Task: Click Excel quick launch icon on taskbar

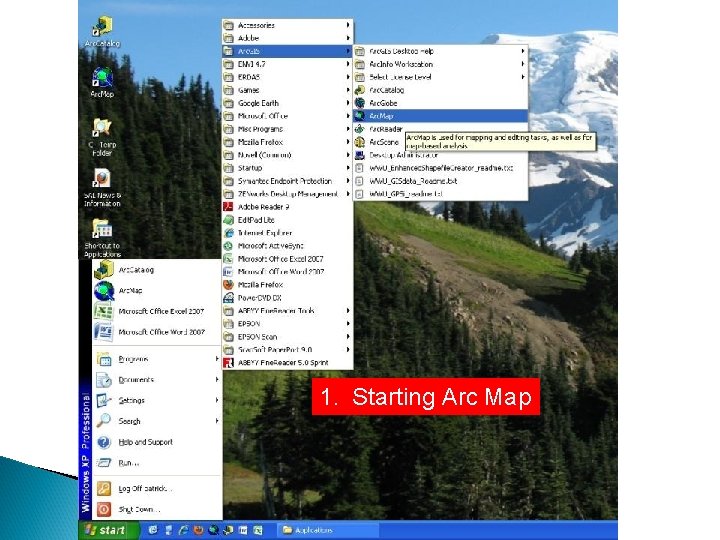Action: coord(258,530)
